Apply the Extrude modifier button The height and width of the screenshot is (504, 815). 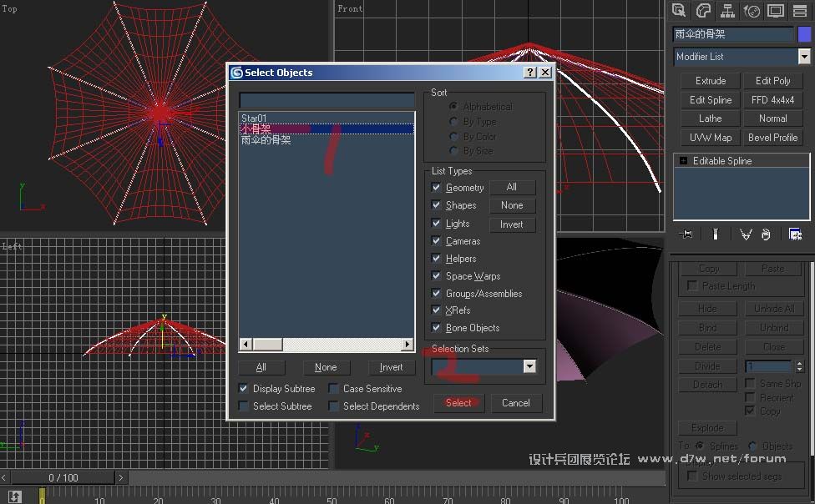coord(711,81)
